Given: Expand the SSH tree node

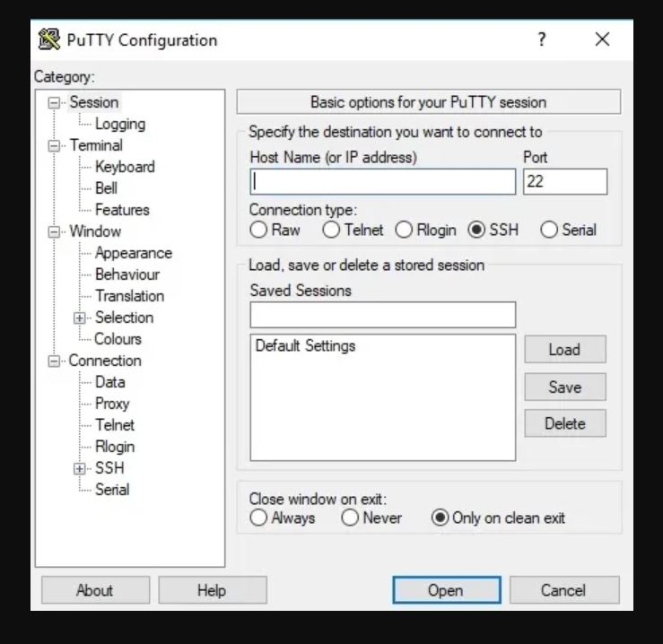Looking at the screenshot, I should pos(81,468).
